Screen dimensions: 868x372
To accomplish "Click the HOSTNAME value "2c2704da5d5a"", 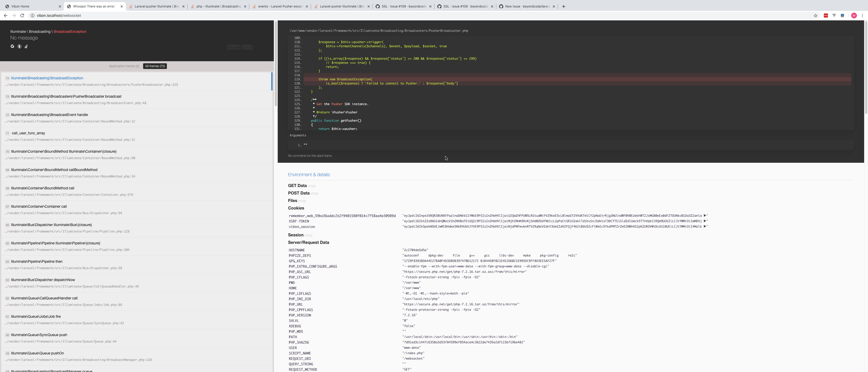I will (415, 250).
